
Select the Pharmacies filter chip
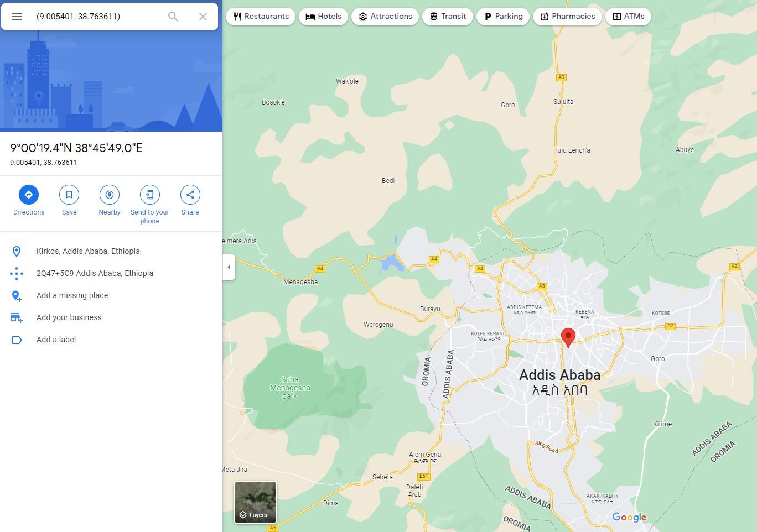tap(567, 17)
